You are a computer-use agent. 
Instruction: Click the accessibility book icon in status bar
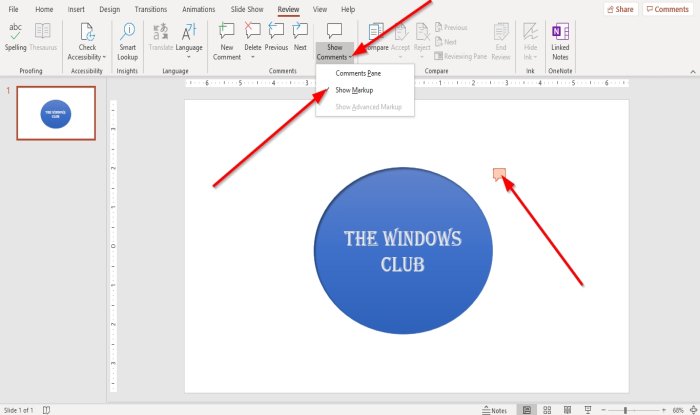(x=46, y=410)
